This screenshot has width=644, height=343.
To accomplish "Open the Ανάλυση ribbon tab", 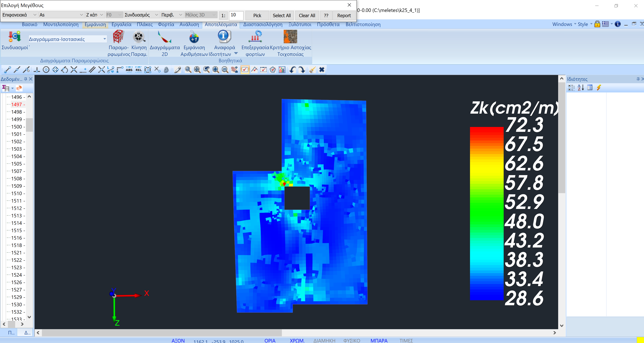I will click(x=189, y=25).
